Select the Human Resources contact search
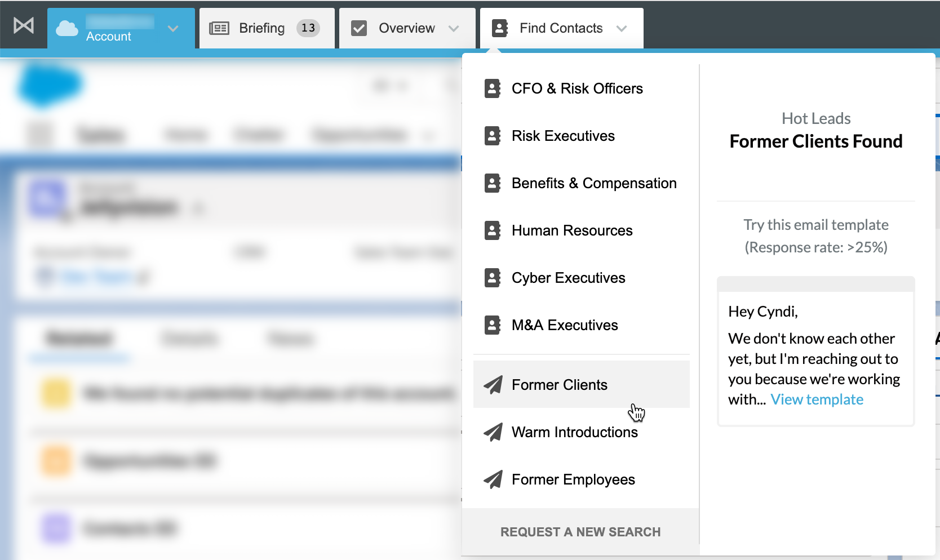Viewport: 940px width, 560px height. 571,230
